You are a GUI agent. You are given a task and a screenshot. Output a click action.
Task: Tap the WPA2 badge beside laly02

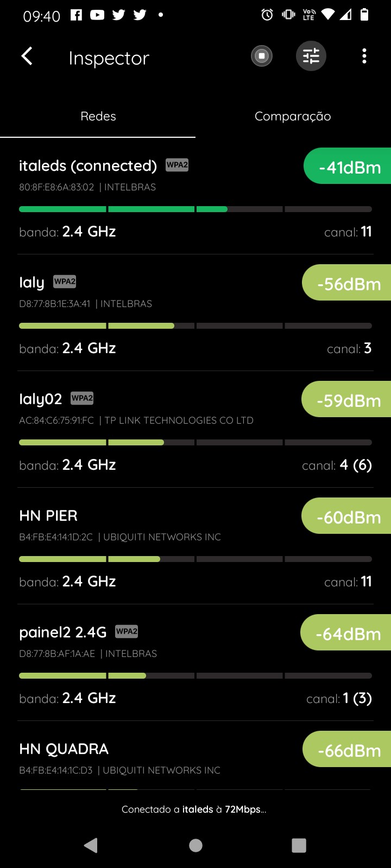[82, 398]
